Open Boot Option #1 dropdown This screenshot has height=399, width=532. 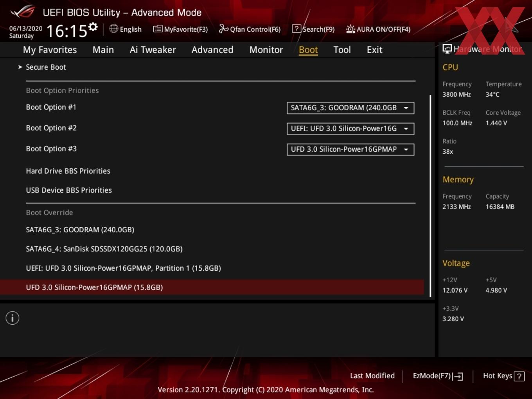tap(350, 108)
